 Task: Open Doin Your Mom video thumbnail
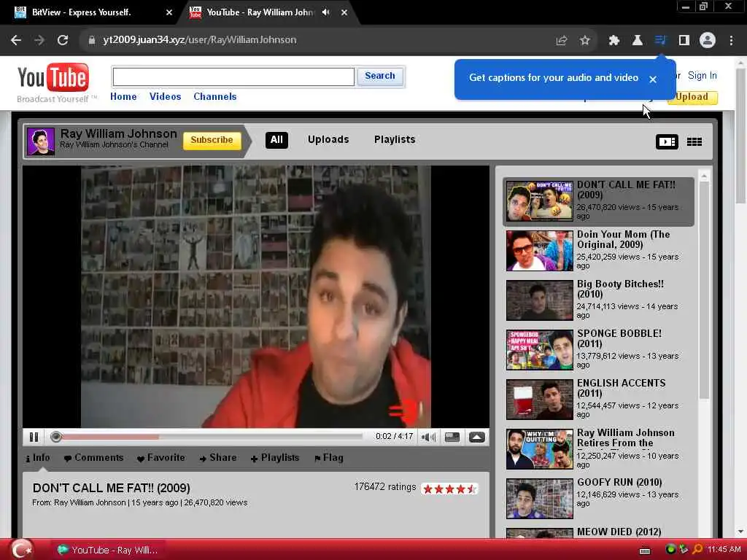539,251
